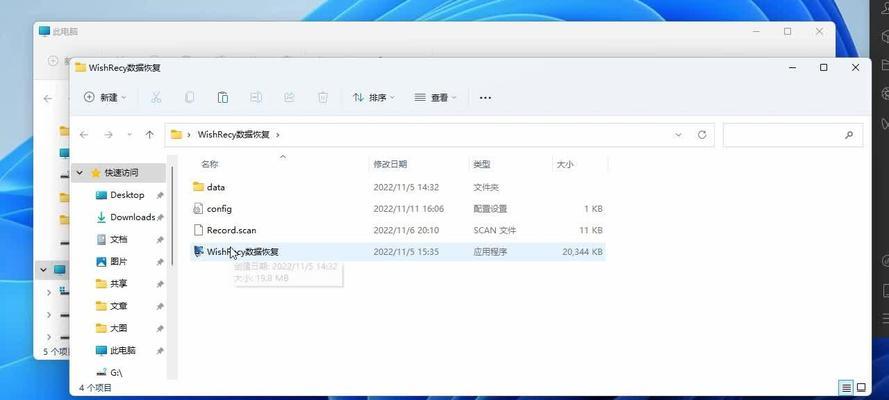Open G:\ drive in navigation pane
The height and width of the screenshot is (400, 889).
(116, 372)
